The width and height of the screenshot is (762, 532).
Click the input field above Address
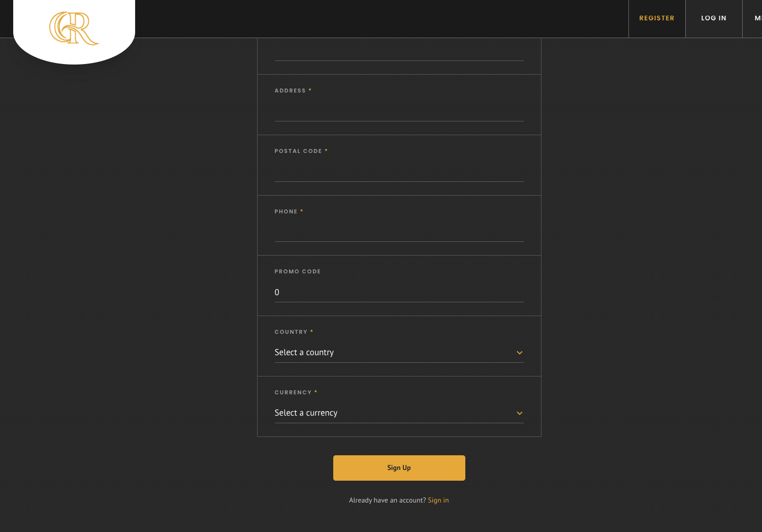point(399,51)
